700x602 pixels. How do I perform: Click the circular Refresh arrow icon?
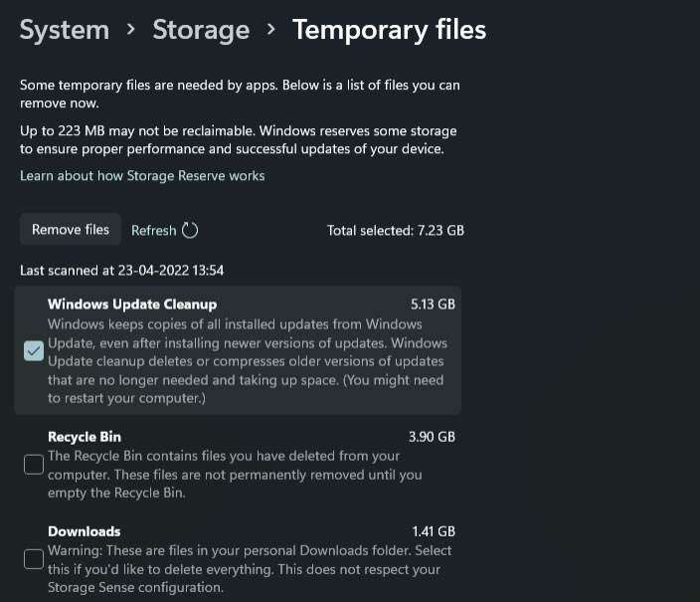(x=190, y=231)
